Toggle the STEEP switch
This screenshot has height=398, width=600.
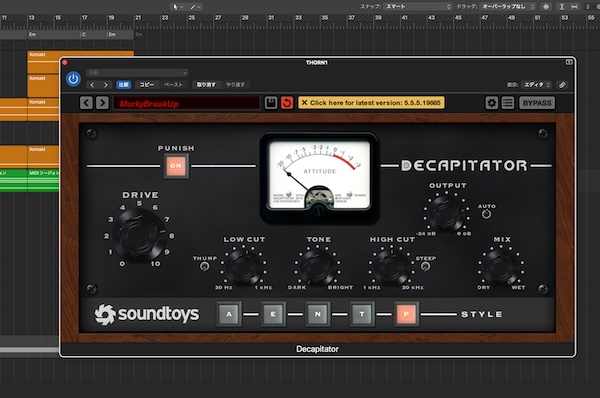425,266
